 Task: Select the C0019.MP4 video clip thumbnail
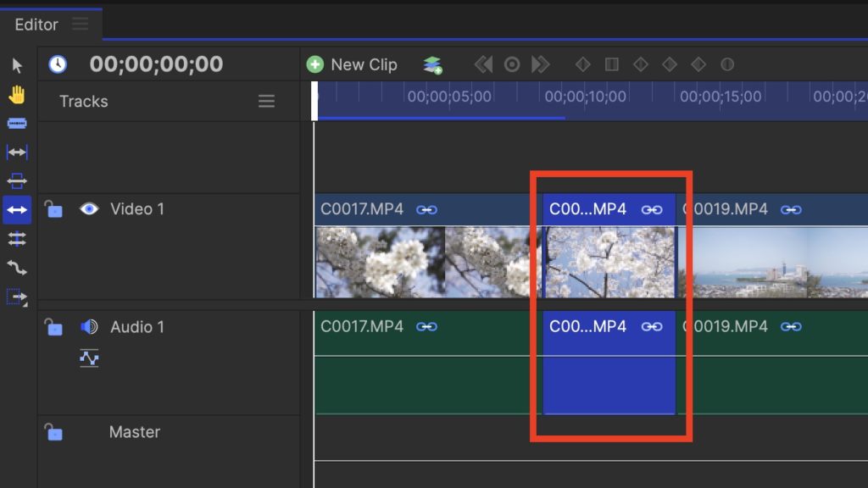point(771,263)
